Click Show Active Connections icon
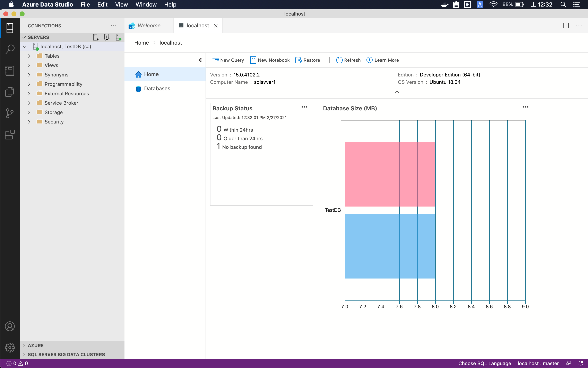The height and width of the screenshot is (368, 588). [x=118, y=37]
